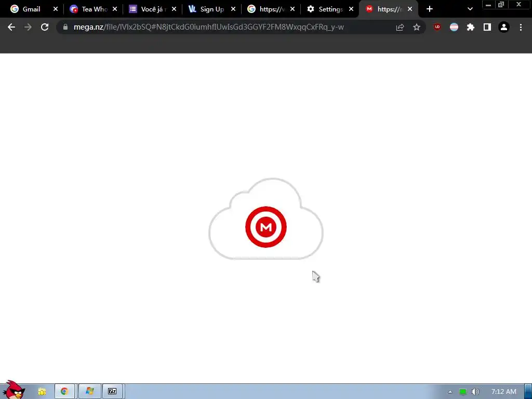Click the MEGA logo in the cloud
The width and height of the screenshot is (532, 399).
tap(266, 227)
